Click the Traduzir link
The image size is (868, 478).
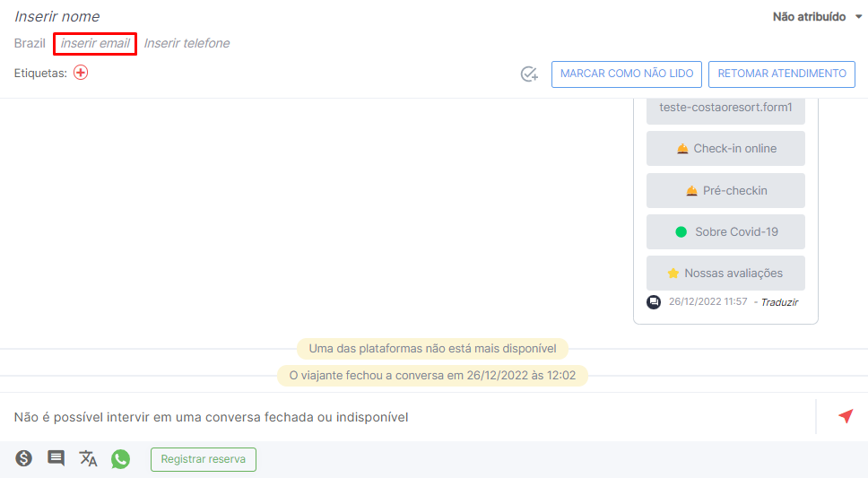point(779,302)
